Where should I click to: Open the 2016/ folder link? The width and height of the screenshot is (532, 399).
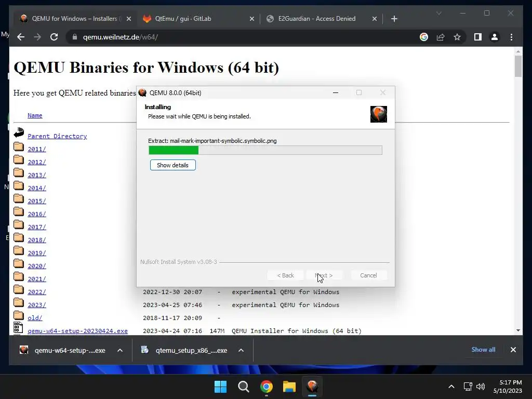click(x=37, y=214)
